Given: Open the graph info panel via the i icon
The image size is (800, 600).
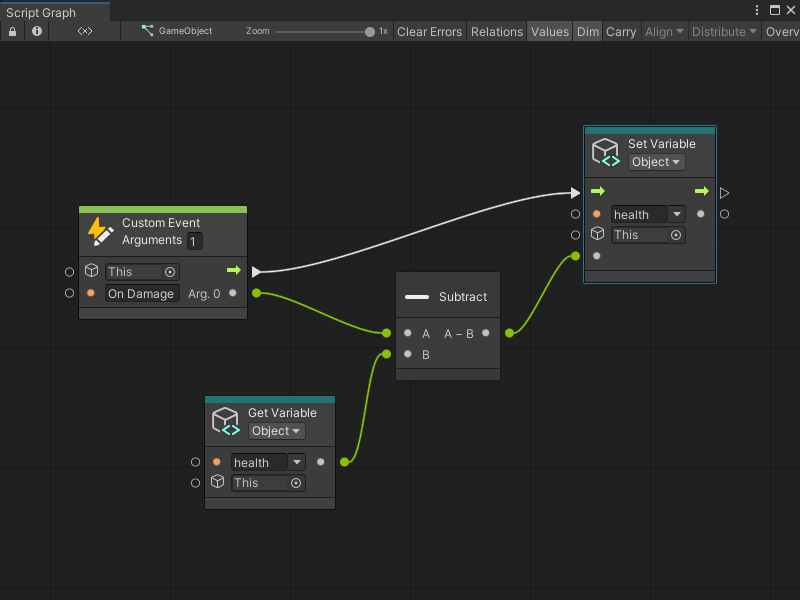Looking at the screenshot, I should click(36, 31).
